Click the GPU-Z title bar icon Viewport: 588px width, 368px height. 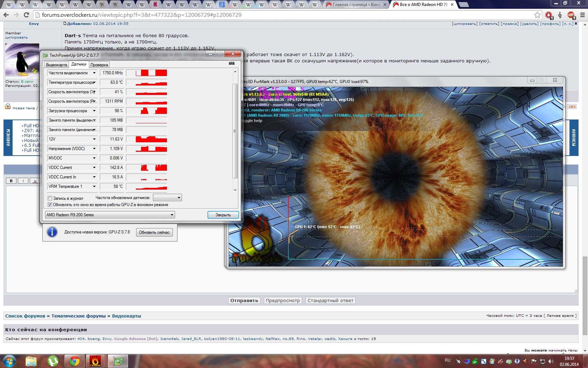pos(45,55)
